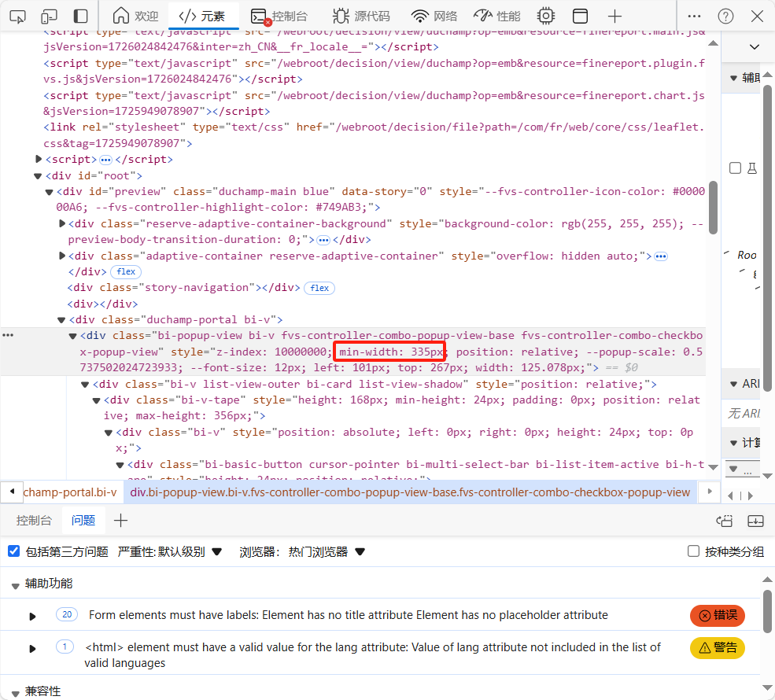Image resolution: width=775 pixels, height=700 pixels.
Task: Toggle 包括第三方问题 checkbox
Action: (x=14, y=551)
